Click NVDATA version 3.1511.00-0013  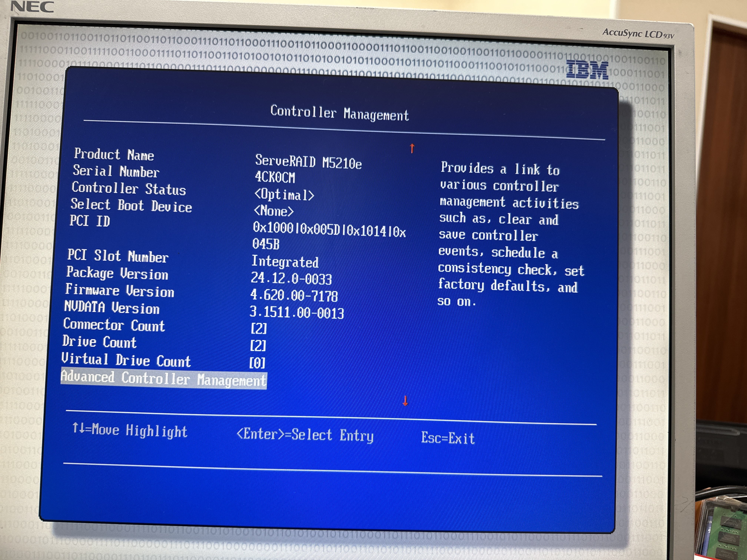(x=296, y=312)
